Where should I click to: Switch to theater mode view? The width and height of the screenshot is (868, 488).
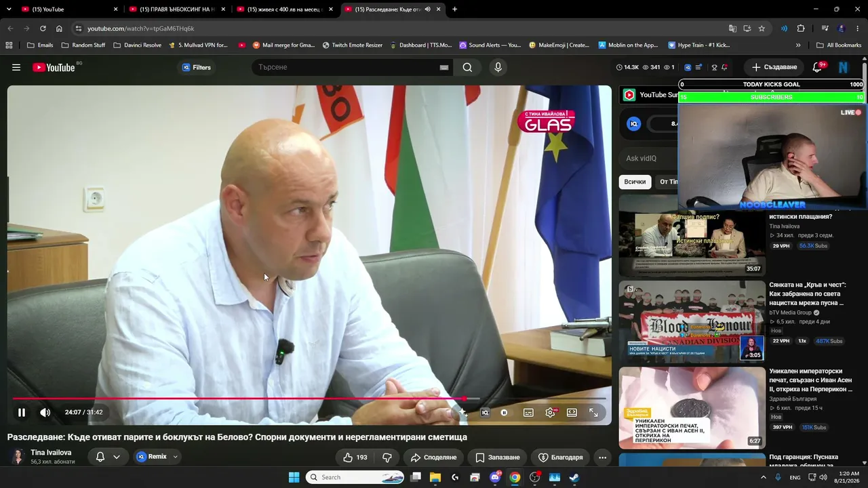(572, 412)
